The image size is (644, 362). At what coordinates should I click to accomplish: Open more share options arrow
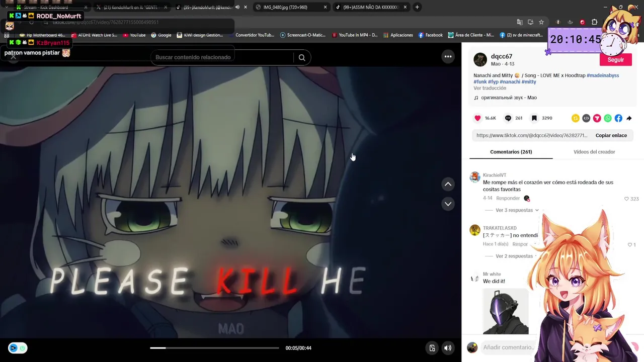pyautogui.click(x=629, y=118)
